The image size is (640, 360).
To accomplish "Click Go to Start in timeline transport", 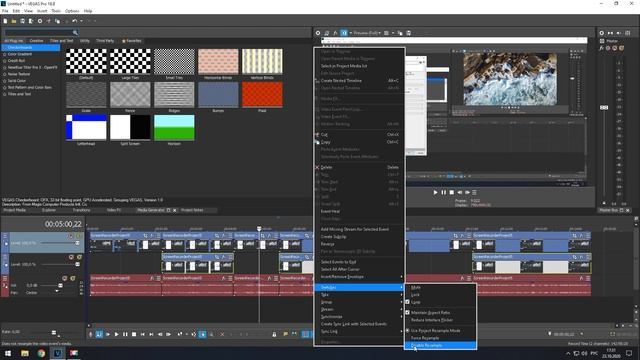I will (142, 334).
